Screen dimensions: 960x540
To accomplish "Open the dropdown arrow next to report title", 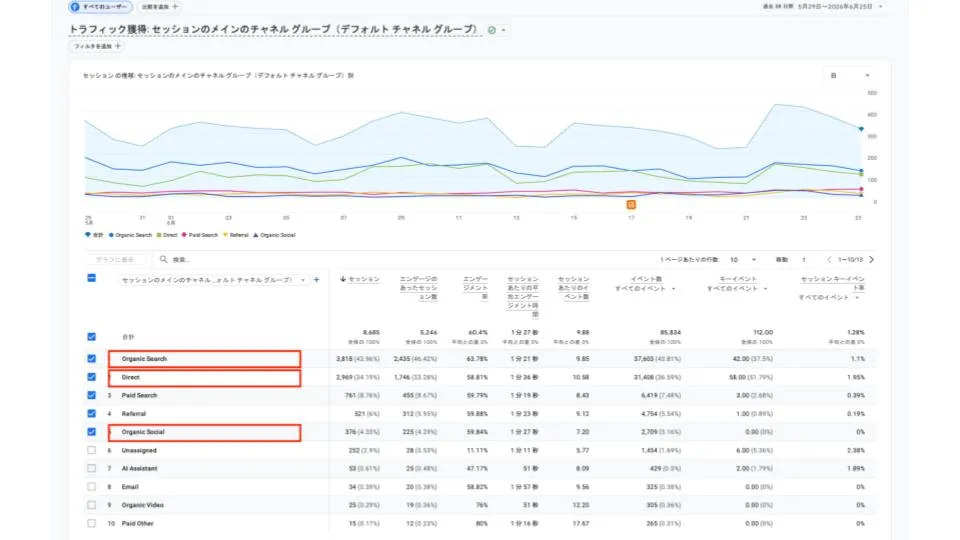I will click(x=503, y=30).
